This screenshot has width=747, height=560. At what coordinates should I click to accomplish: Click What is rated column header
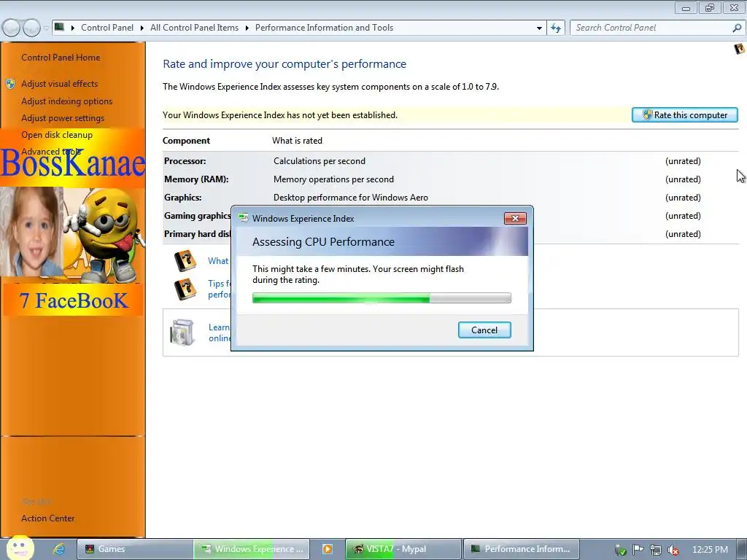[298, 141]
